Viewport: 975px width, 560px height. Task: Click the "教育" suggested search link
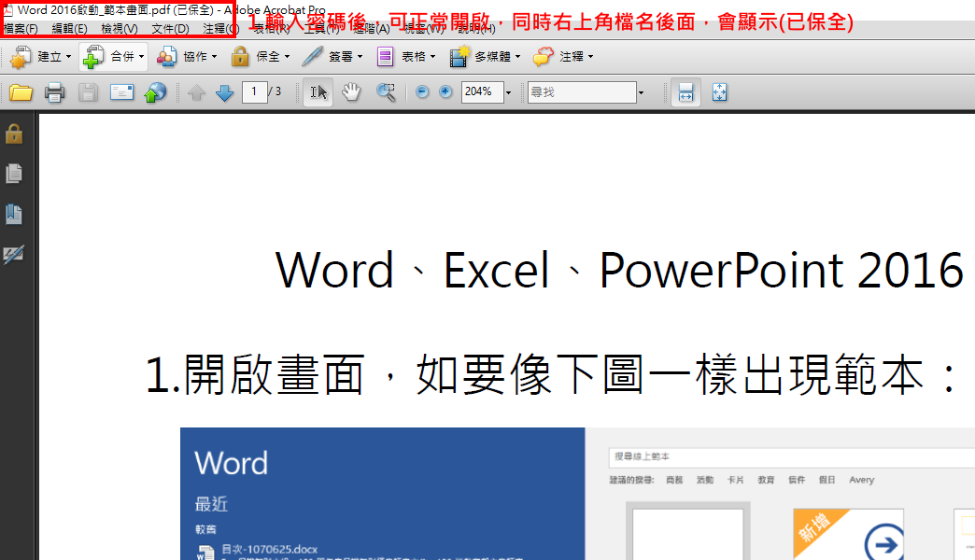click(766, 480)
